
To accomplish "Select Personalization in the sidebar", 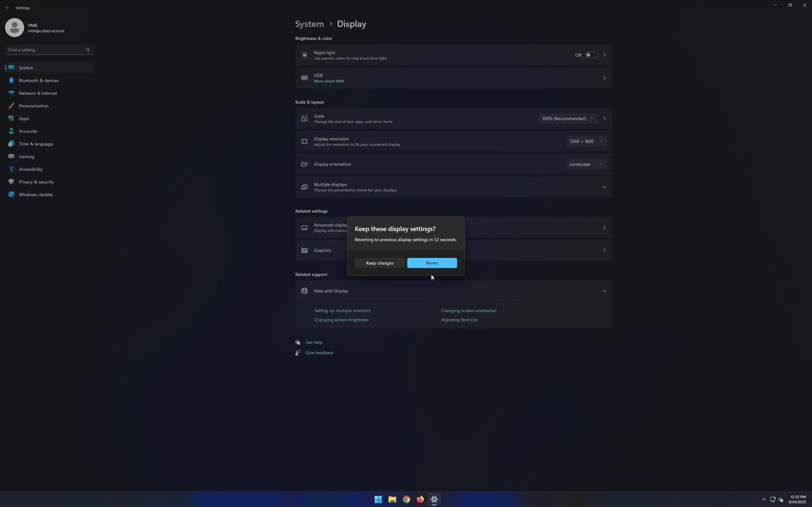I will coord(34,106).
